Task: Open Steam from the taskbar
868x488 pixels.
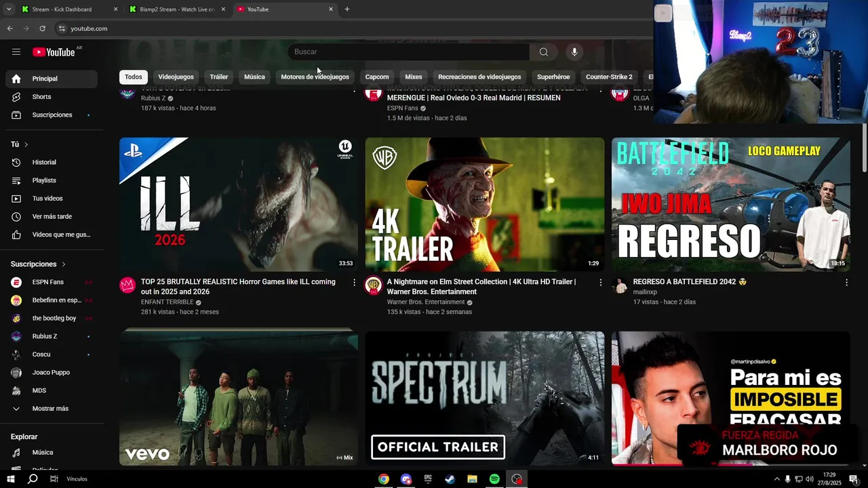Action: tap(450, 479)
